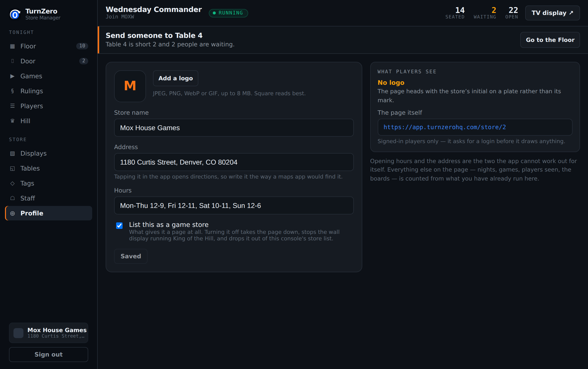Uncheck List this as a game store
This screenshot has width=588, height=369.
point(119,225)
